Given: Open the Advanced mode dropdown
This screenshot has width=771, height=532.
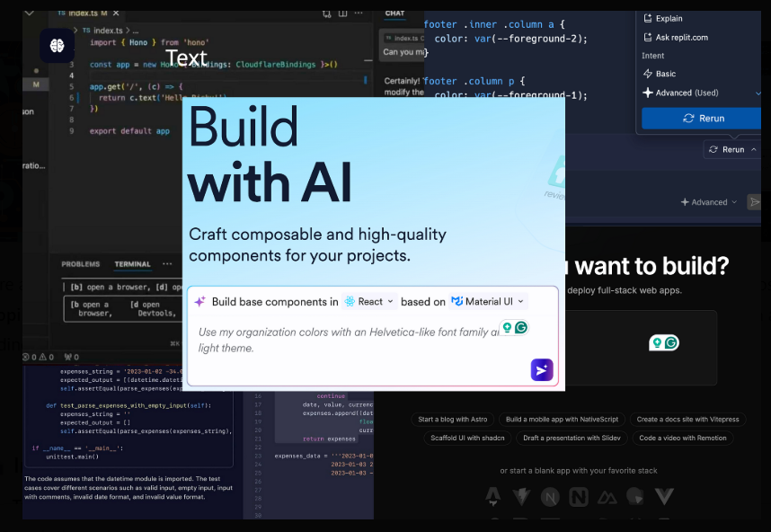Looking at the screenshot, I should [x=709, y=202].
